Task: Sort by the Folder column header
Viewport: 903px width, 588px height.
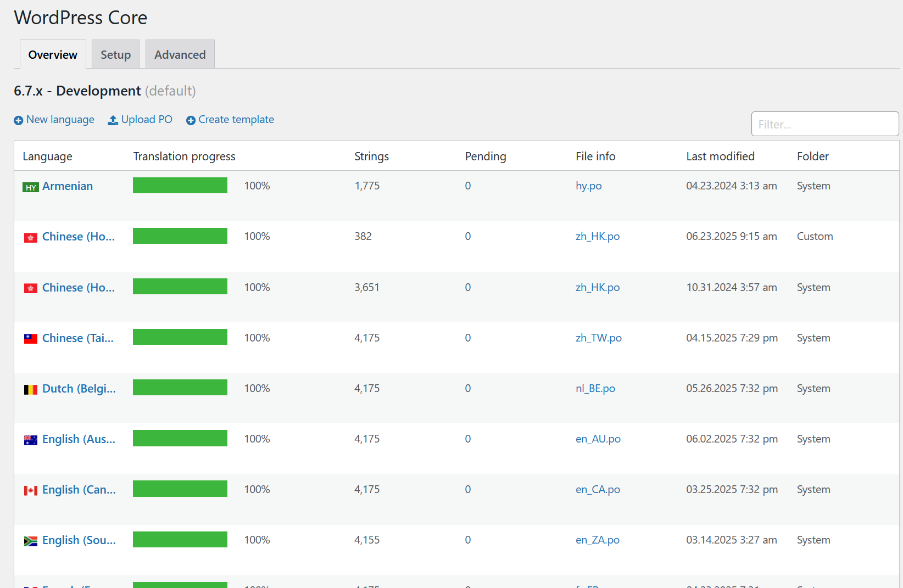Action: click(x=813, y=156)
